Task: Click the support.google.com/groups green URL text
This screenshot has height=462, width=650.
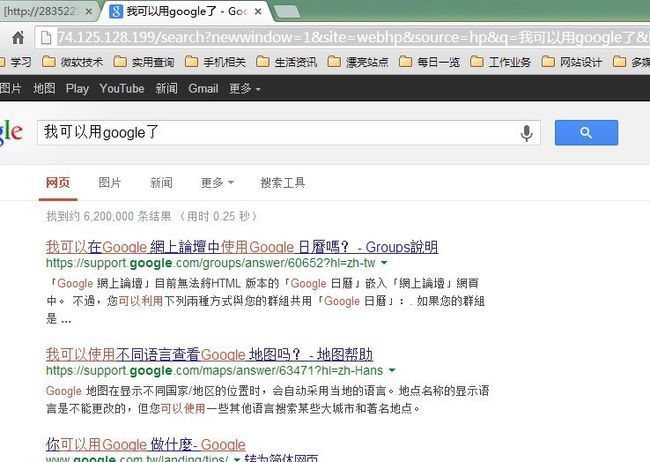Action: pos(211,263)
